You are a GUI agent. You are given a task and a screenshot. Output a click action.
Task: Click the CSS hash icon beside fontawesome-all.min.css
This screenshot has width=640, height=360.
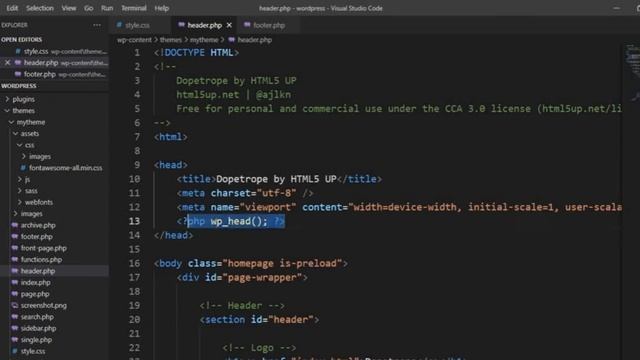[23, 168]
